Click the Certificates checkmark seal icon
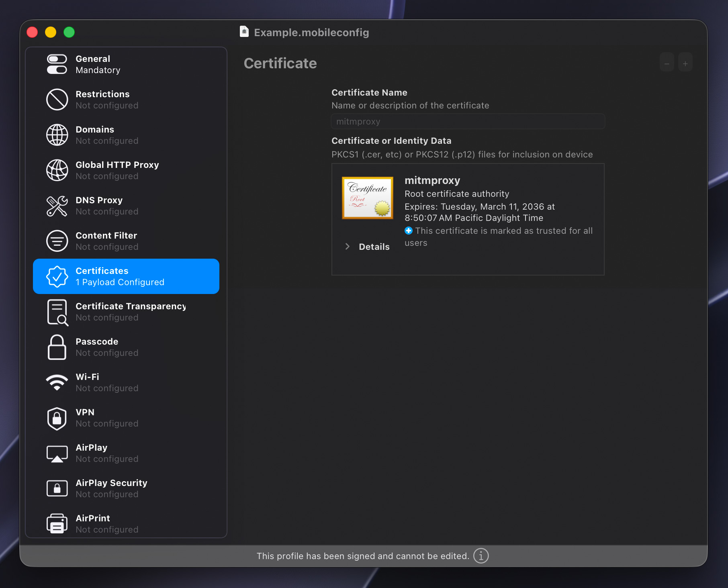Image resolution: width=728 pixels, height=588 pixels. [x=57, y=276]
